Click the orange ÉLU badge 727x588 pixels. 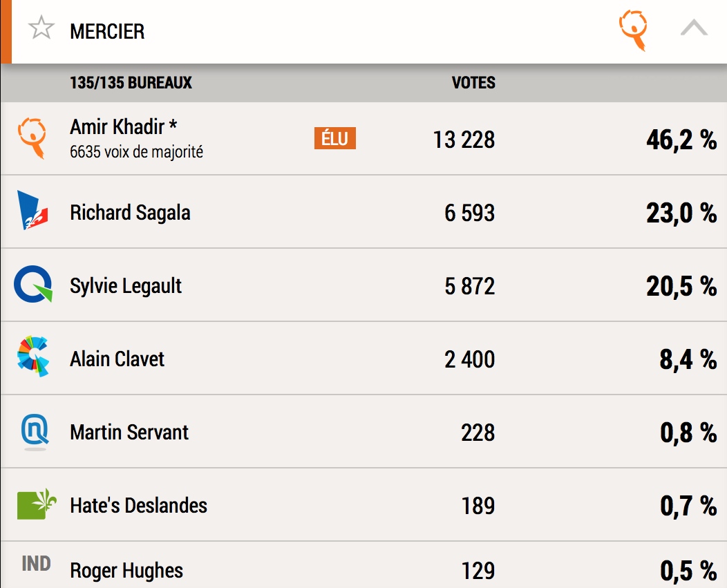pyautogui.click(x=335, y=139)
